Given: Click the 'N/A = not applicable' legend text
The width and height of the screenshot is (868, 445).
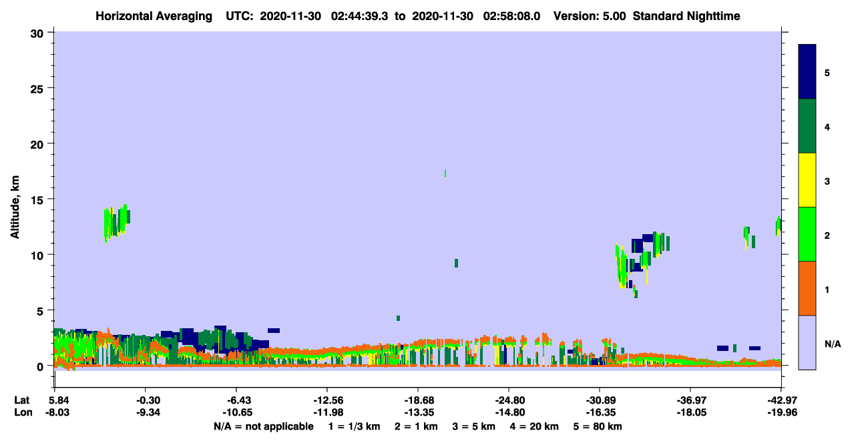Looking at the screenshot, I should (x=263, y=426).
